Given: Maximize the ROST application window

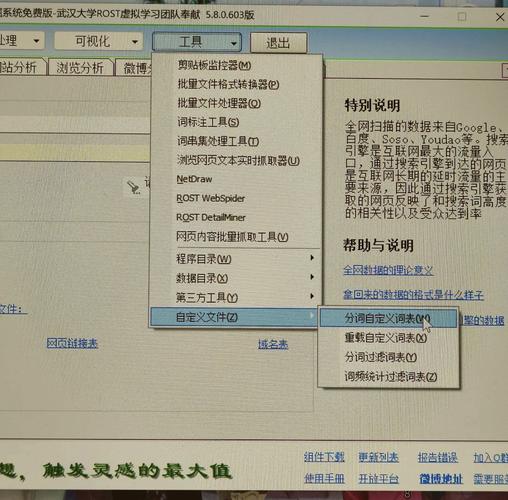Looking at the screenshot, I should click(462, 16).
